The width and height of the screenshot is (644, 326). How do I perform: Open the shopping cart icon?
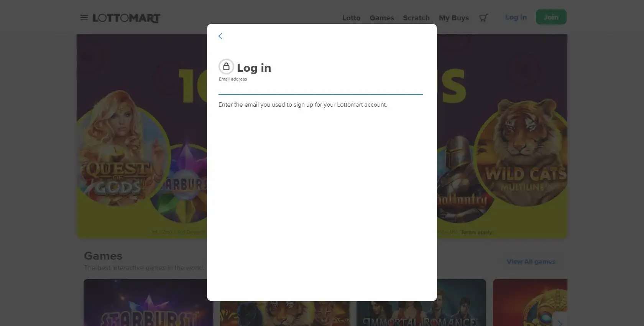click(x=483, y=18)
